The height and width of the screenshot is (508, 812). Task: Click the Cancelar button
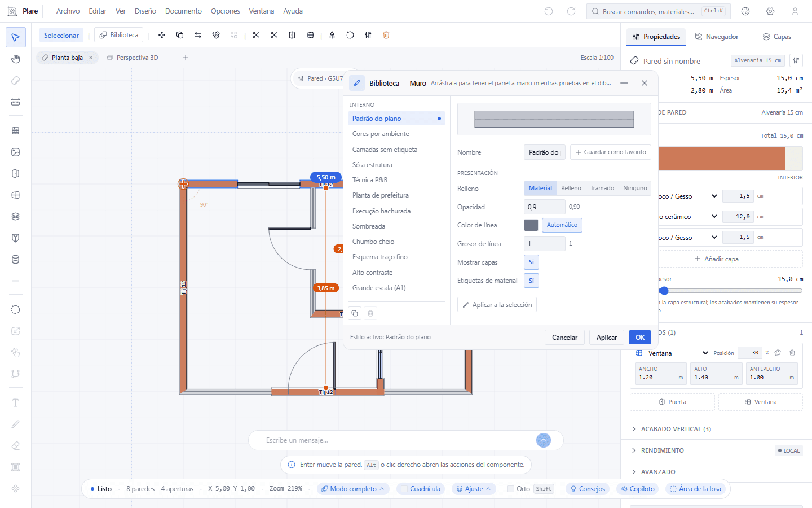[x=564, y=338]
